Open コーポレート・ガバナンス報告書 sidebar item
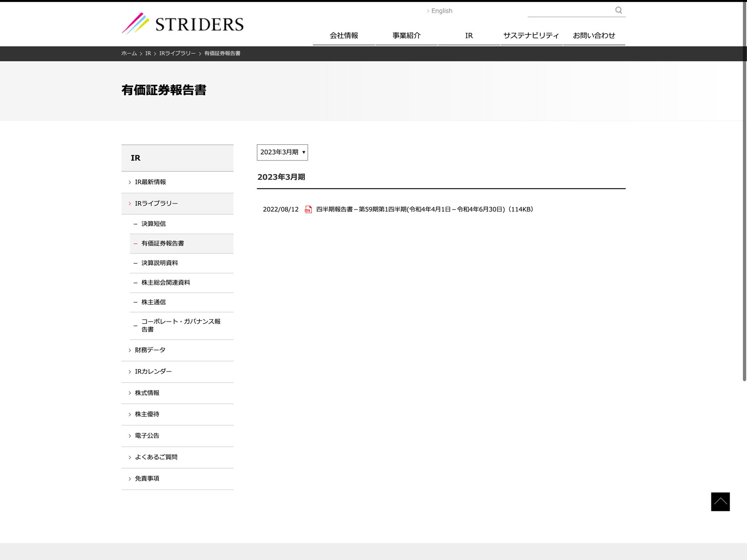Image resolution: width=747 pixels, height=560 pixels. coord(181,325)
